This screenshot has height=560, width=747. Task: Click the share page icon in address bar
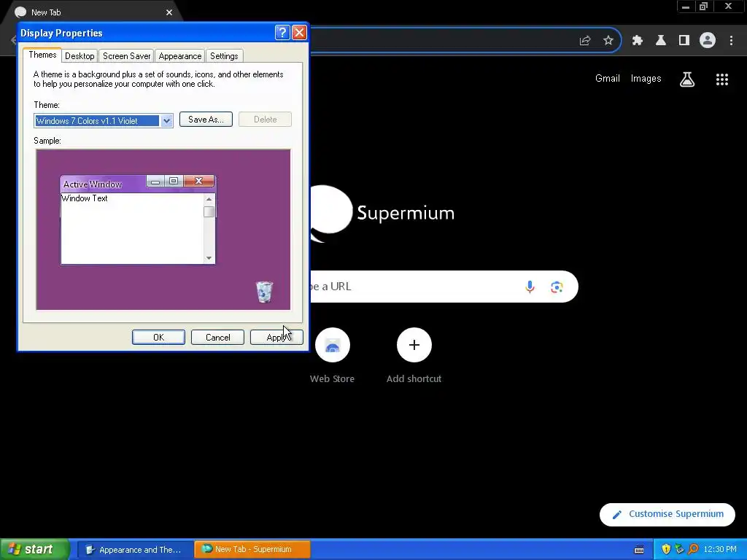click(x=585, y=41)
